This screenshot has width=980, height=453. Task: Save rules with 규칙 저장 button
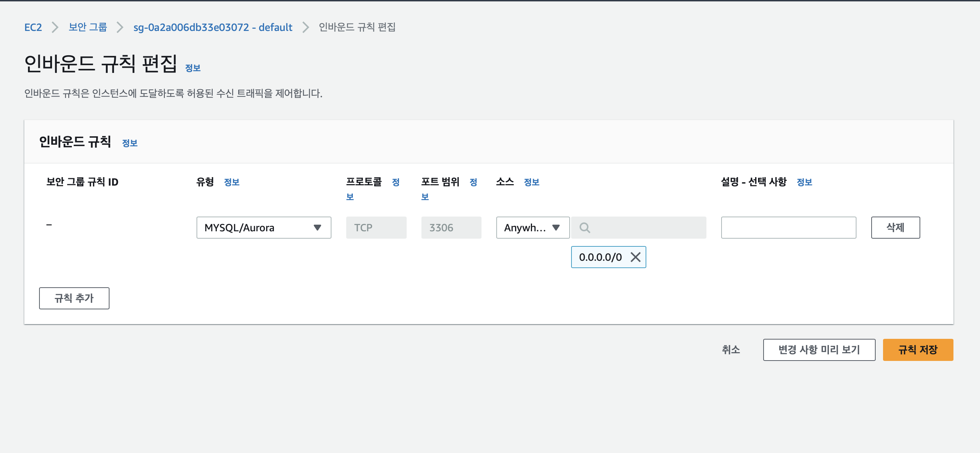917,350
